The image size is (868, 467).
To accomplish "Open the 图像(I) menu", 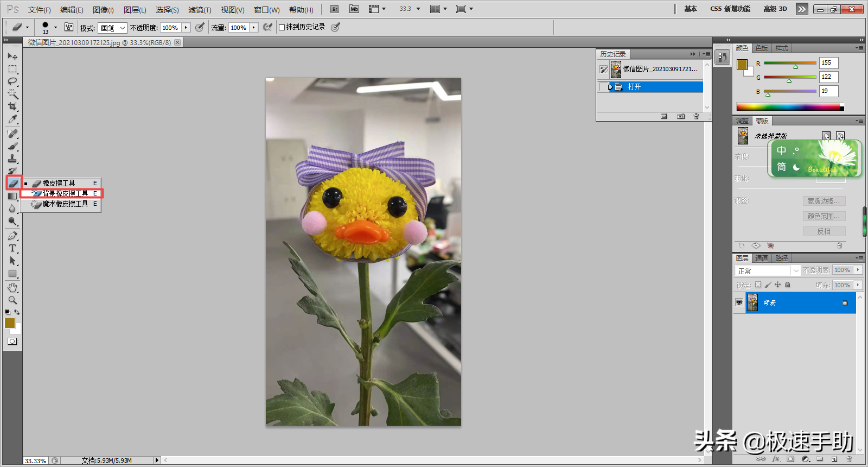I will 103,10.
